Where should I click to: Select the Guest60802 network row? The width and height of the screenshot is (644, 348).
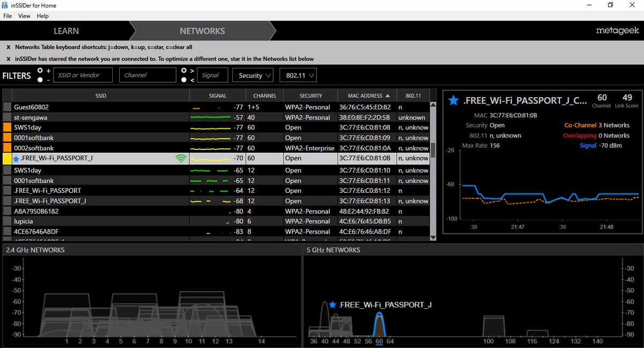(x=216, y=107)
